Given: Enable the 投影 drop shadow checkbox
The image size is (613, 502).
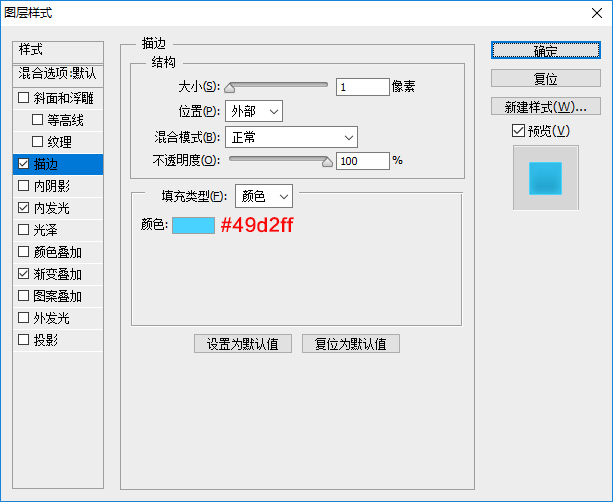Looking at the screenshot, I should click(x=24, y=340).
